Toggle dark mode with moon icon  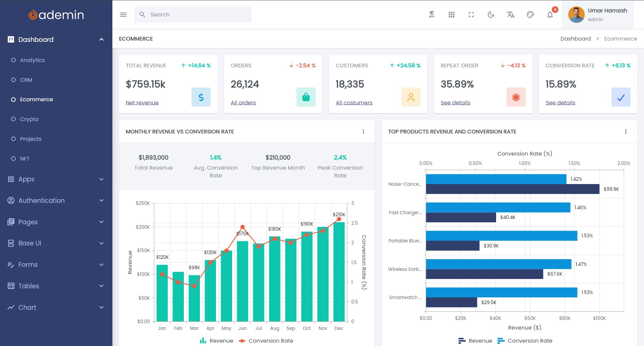click(491, 15)
